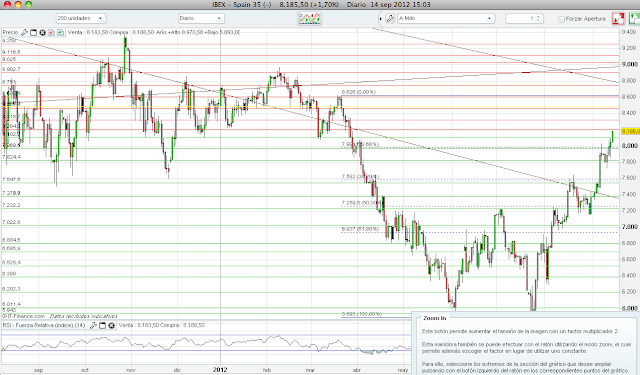Click the 5.893 (100,00%) Fibonacci label

(x=362, y=314)
